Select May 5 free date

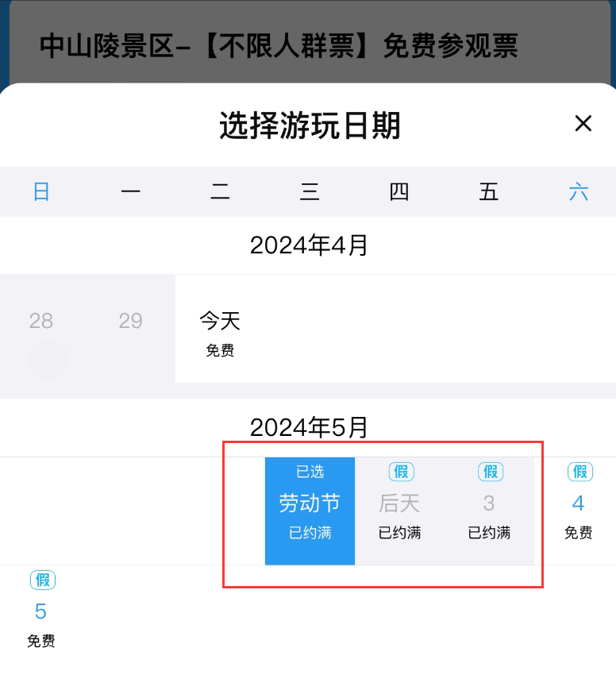pyautogui.click(x=41, y=619)
